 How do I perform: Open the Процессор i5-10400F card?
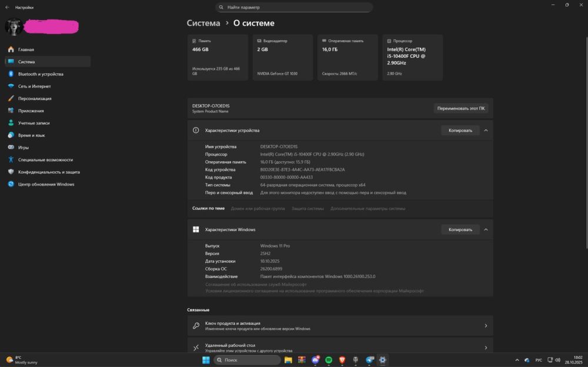413,58
